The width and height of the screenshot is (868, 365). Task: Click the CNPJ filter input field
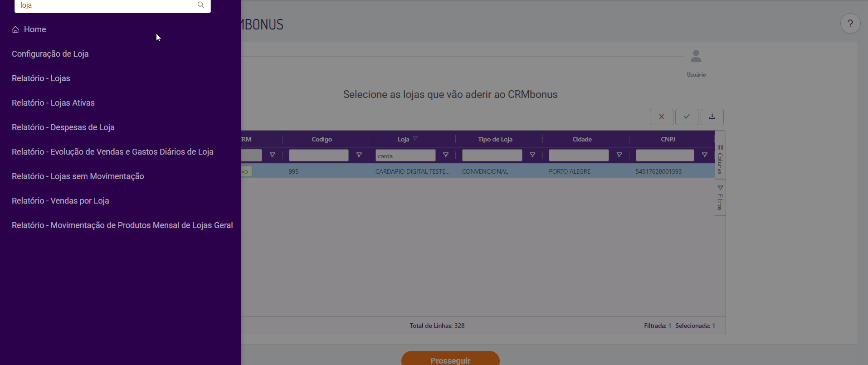[665, 156]
